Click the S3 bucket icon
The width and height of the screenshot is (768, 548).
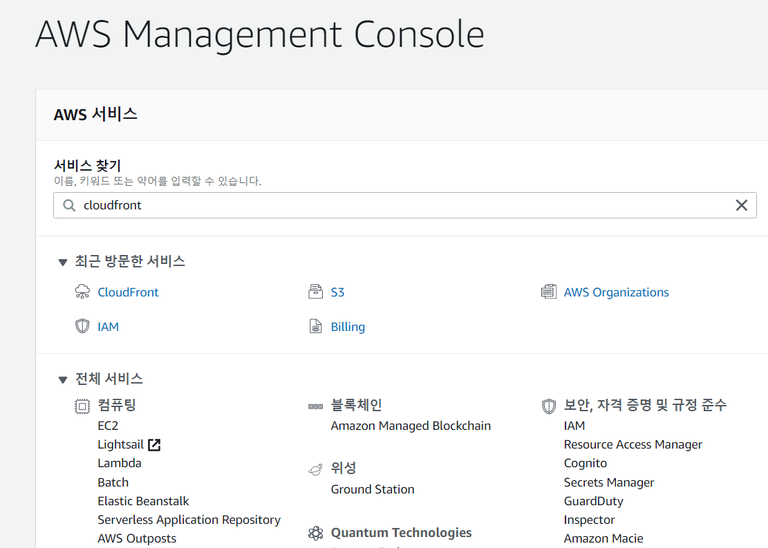(x=315, y=292)
